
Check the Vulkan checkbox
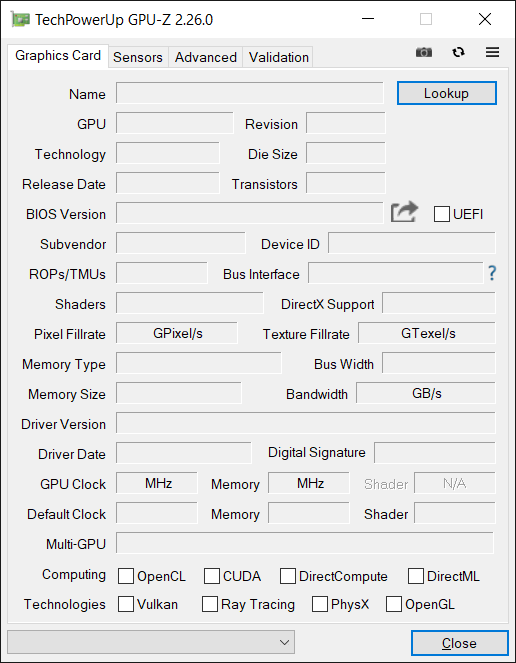tap(126, 604)
